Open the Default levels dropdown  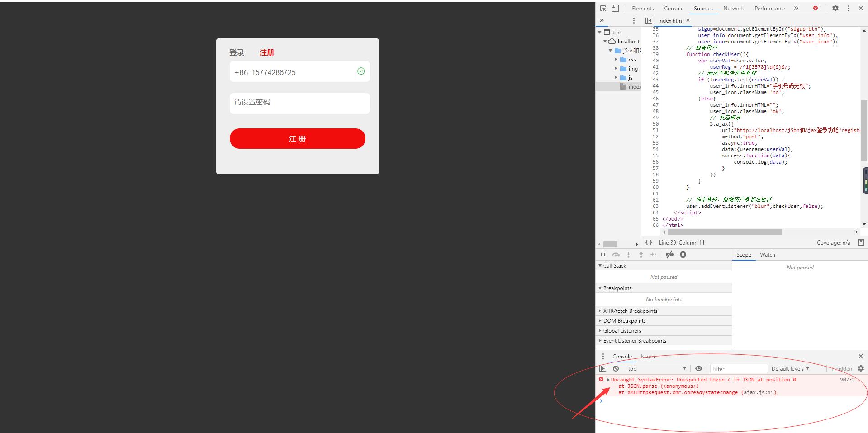790,368
